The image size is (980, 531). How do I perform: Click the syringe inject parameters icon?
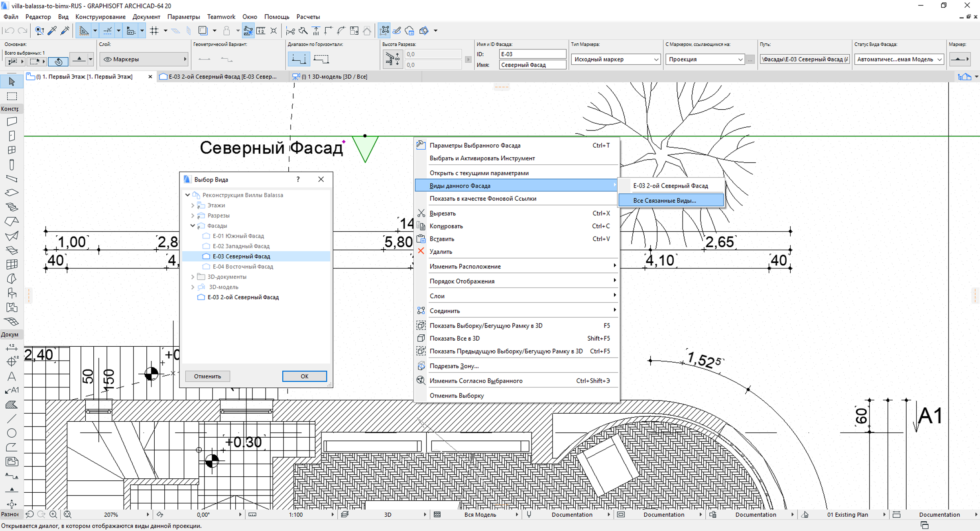pos(65,31)
